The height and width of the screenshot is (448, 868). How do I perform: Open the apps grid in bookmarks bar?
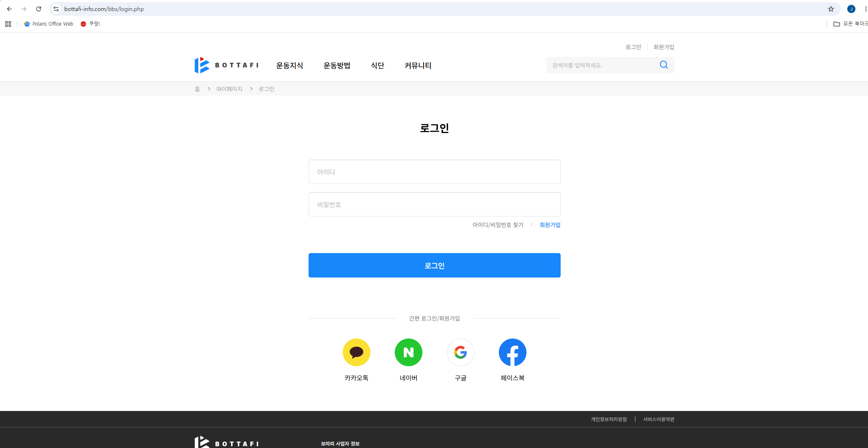click(x=8, y=24)
